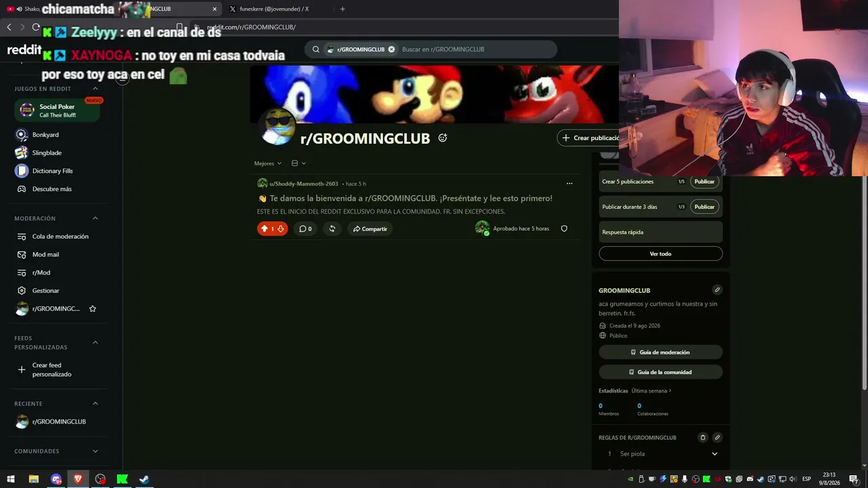Screen dimensions: 868x488
Task: Downvote the welcome post
Action: pos(281,229)
